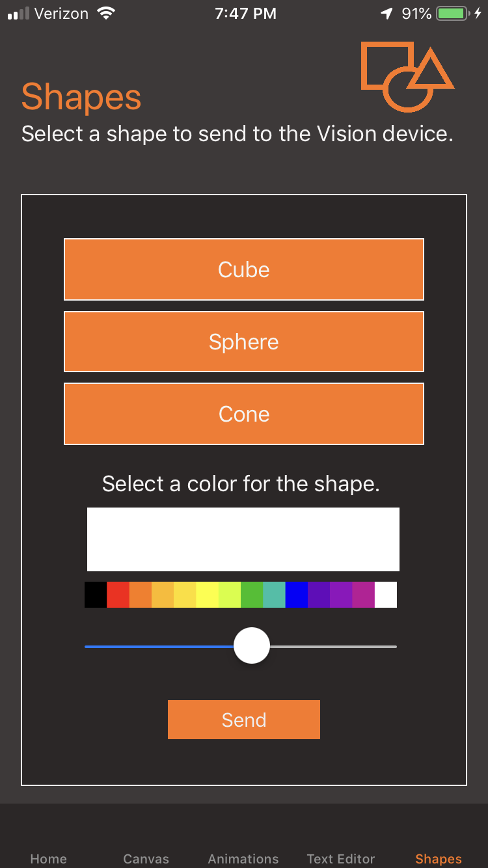
Task: Select the green color swatch
Action: pyautogui.click(x=252, y=595)
